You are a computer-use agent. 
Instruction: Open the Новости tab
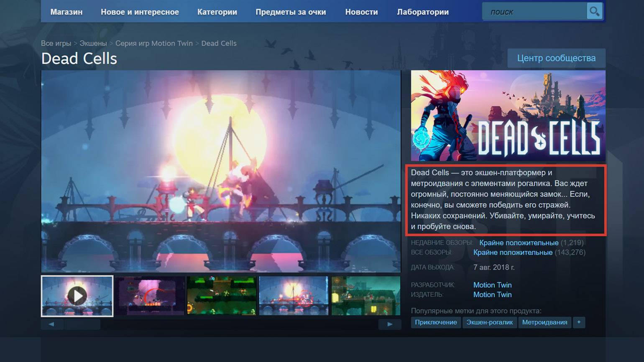click(361, 12)
